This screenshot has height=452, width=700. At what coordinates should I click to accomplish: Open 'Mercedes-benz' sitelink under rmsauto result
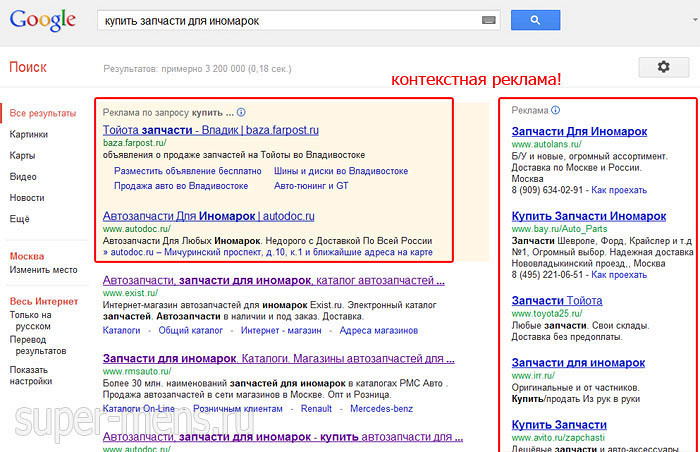pyautogui.click(x=381, y=408)
